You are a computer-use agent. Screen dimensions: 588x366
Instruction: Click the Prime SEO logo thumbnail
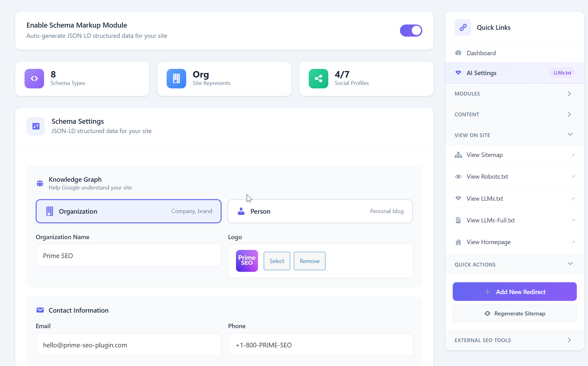247,261
